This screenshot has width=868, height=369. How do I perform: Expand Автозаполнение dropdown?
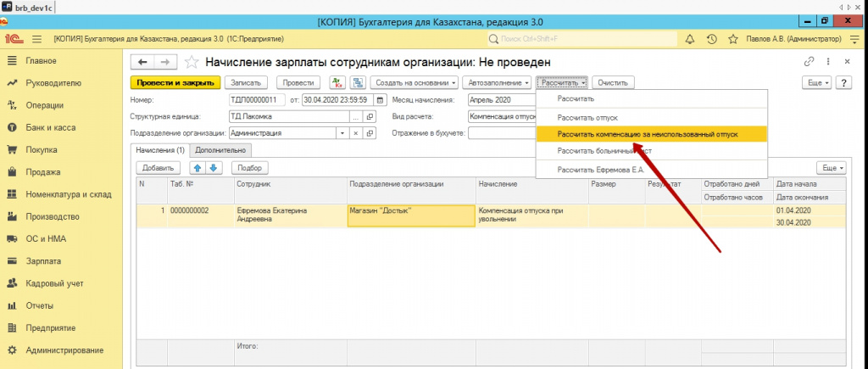tap(497, 82)
